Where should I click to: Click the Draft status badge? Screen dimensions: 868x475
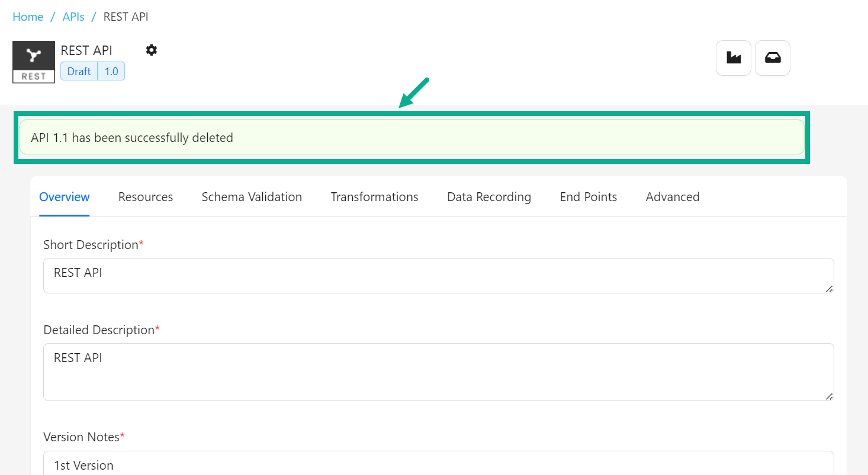tap(79, 72)
